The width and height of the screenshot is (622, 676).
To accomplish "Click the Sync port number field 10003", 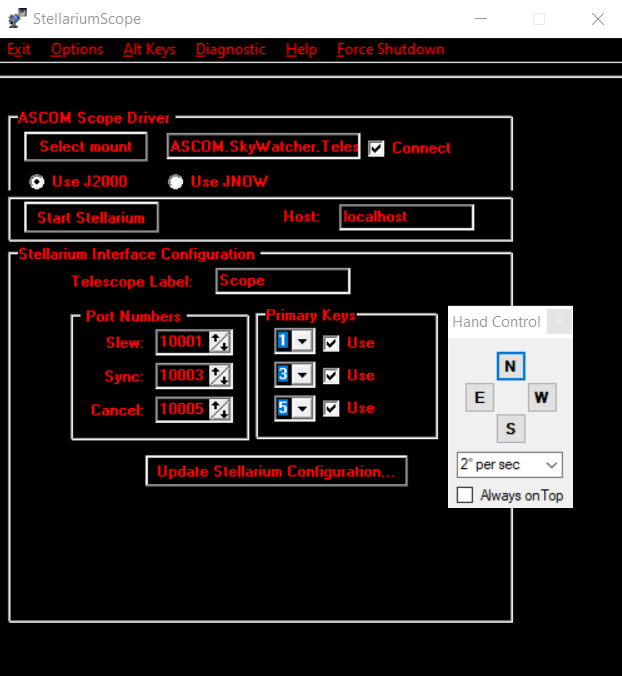I will point(183,376).
